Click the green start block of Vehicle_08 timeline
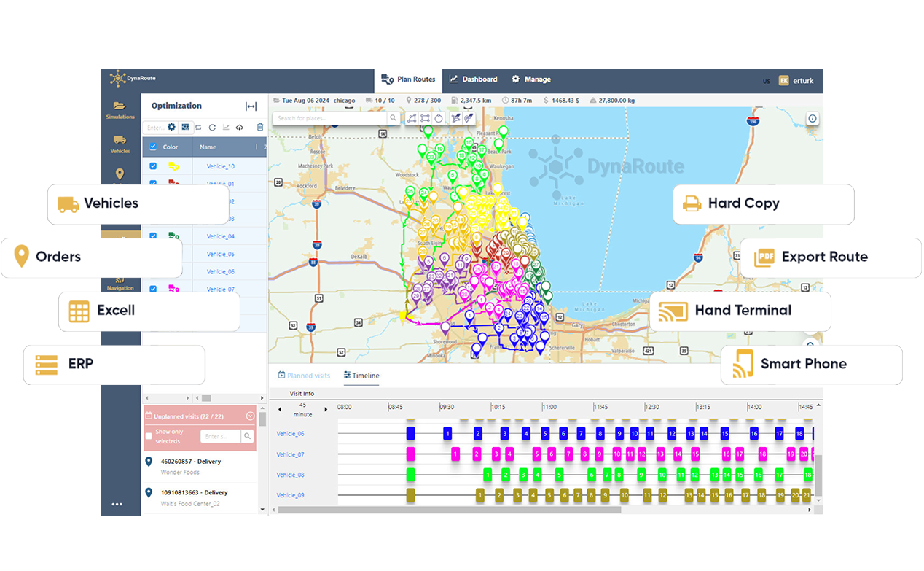 410,475
